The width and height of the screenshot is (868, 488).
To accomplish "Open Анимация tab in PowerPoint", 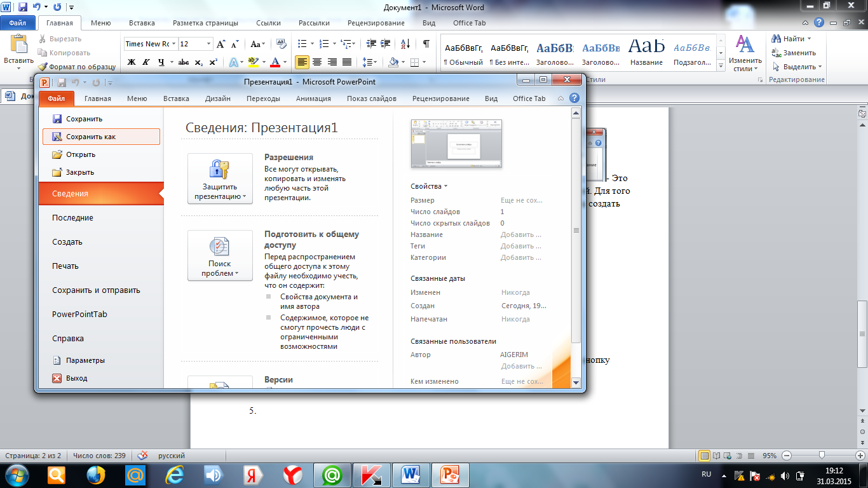I will point(313,98).
